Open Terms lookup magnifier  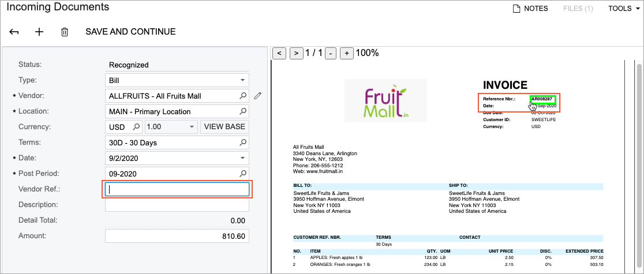point(243,142)
